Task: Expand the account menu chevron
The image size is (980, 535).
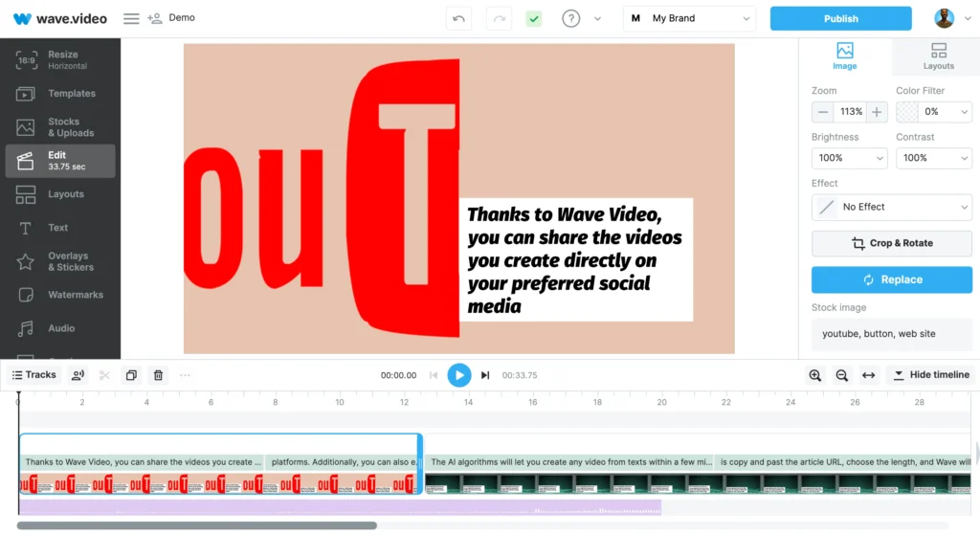Action: point(968,19)
